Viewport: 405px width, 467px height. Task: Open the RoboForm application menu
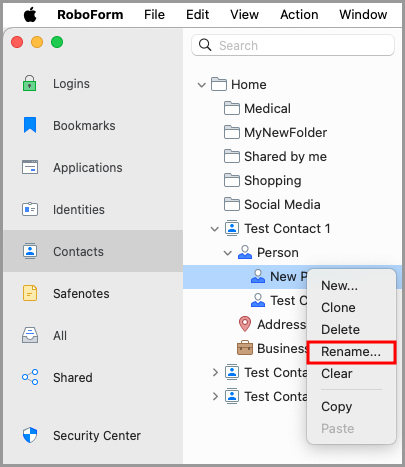click(90, 15)
